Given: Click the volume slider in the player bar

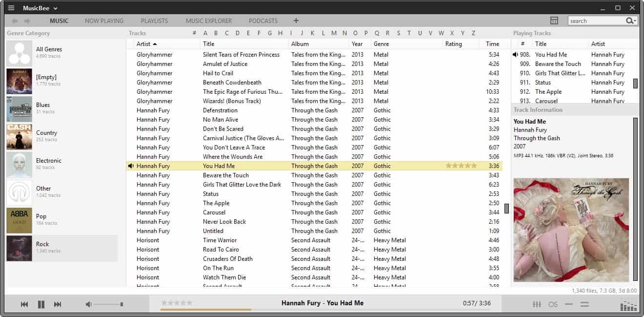Looking at the screenshot, I should 106,304.
